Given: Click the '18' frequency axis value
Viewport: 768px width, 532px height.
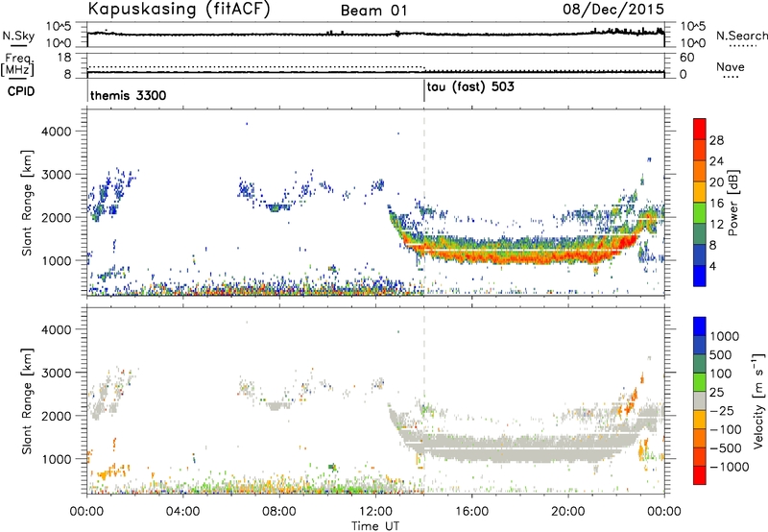Looking at the screenshot, I should [x=64, y=58].
